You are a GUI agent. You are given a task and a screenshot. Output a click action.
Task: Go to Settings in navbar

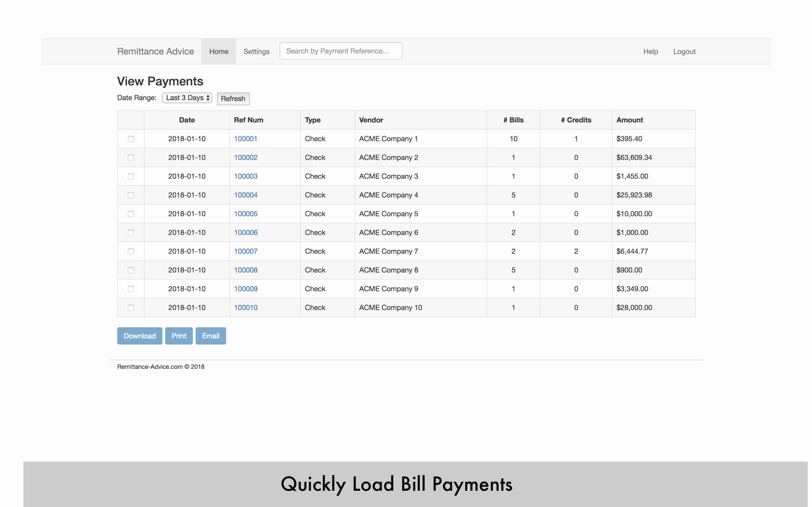pos(256,52)
